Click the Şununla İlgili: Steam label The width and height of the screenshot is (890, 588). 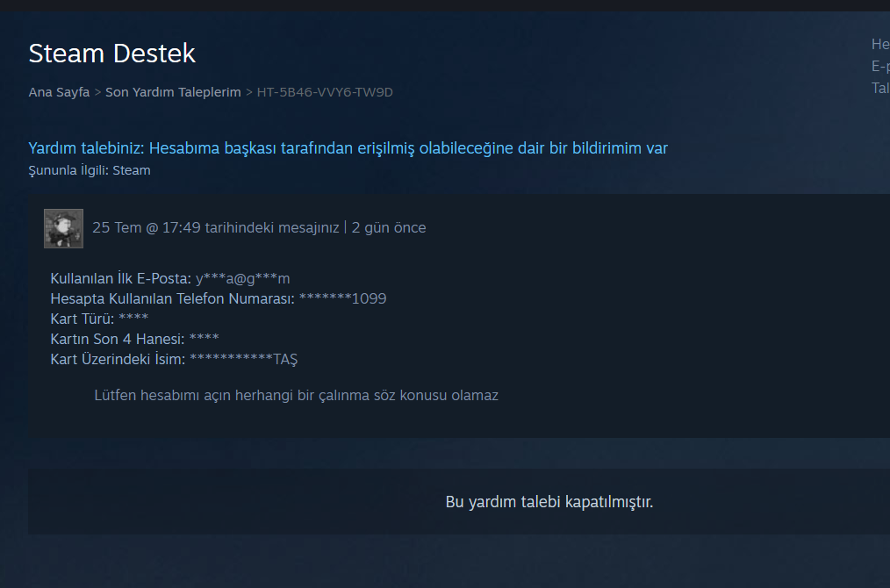tap(90, 170)
